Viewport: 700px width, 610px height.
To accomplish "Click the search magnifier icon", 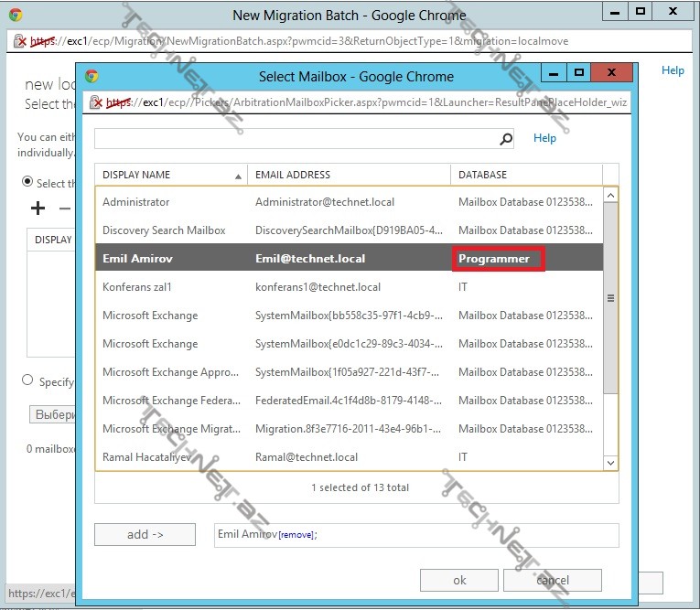I will coord(506,139).
